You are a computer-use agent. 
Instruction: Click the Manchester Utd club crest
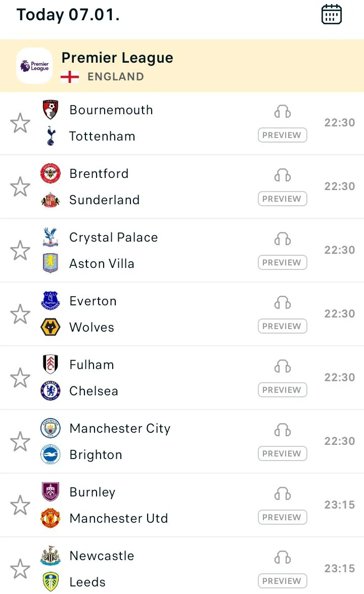[x=51, y=518]
